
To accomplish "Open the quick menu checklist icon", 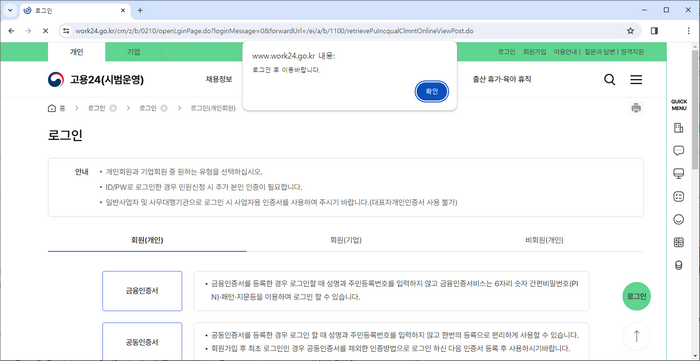I will pyautogui.click(x=679, y=196).
